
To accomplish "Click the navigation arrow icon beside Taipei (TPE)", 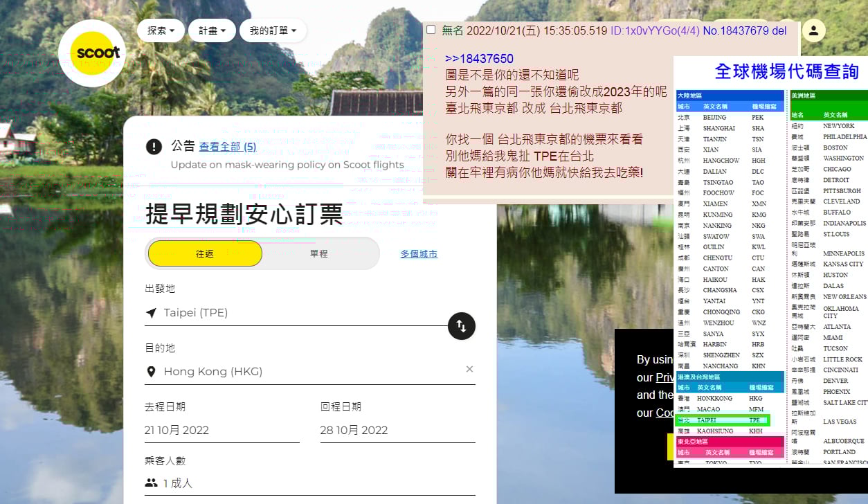I will [x=151, y=313].
